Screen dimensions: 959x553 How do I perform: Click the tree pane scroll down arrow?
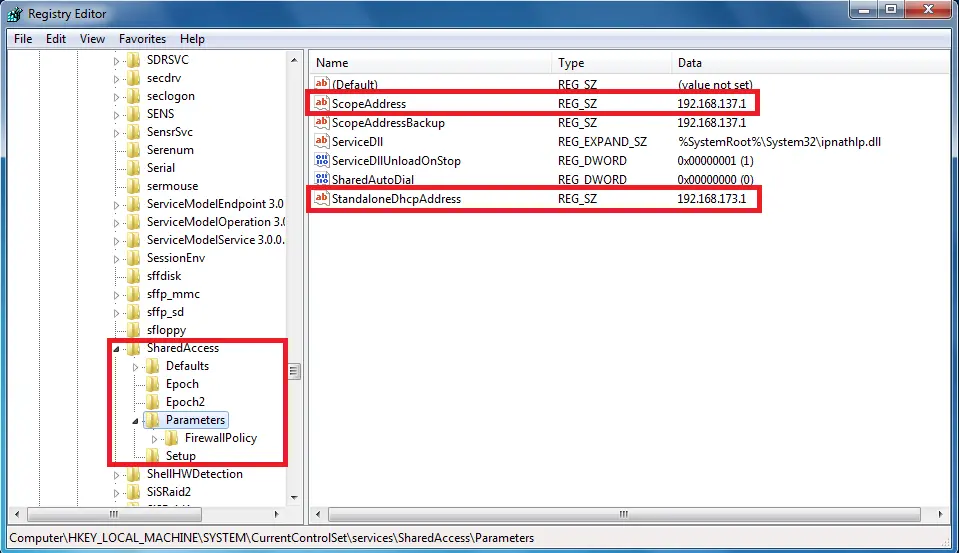(x=294, y=497)
